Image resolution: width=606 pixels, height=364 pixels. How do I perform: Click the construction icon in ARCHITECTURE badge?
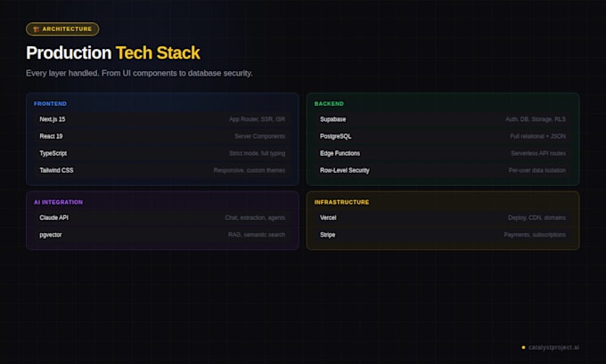point(36,29)
